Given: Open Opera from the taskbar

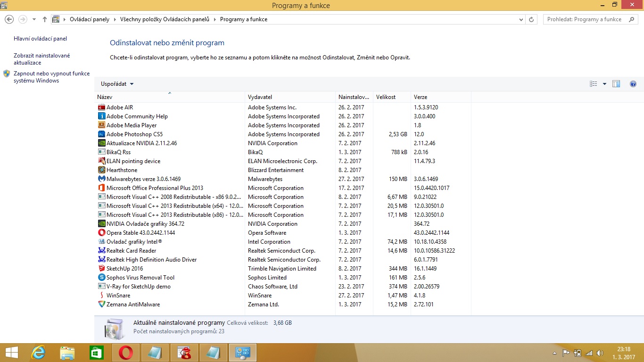Looking at the screenshot, I should click(x=125, y=353).
